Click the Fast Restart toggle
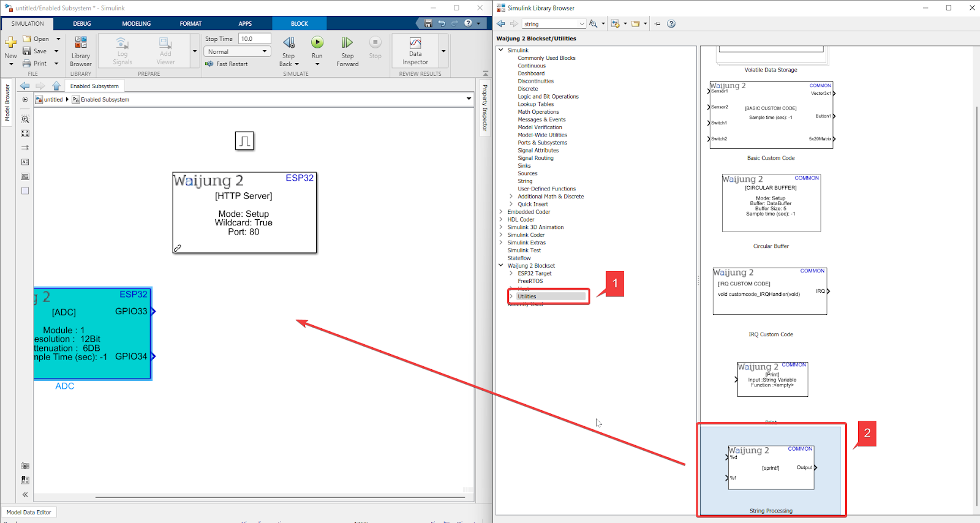 227,64
